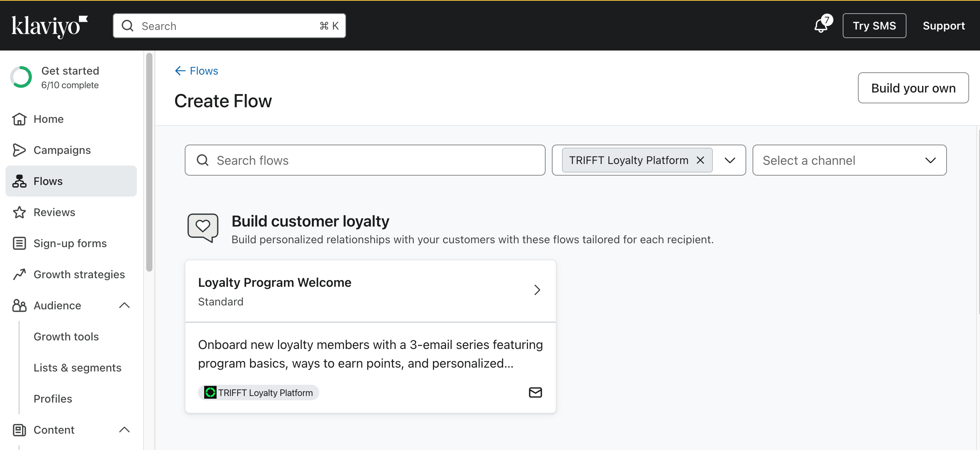Click the Home house icon in sidebar

19,119
